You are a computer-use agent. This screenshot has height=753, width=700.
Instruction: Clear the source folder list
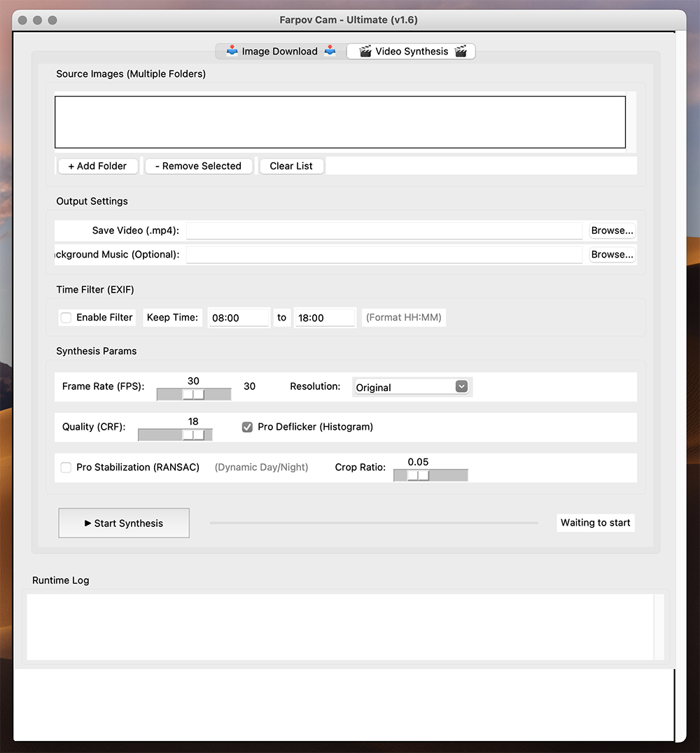(291, 166)
